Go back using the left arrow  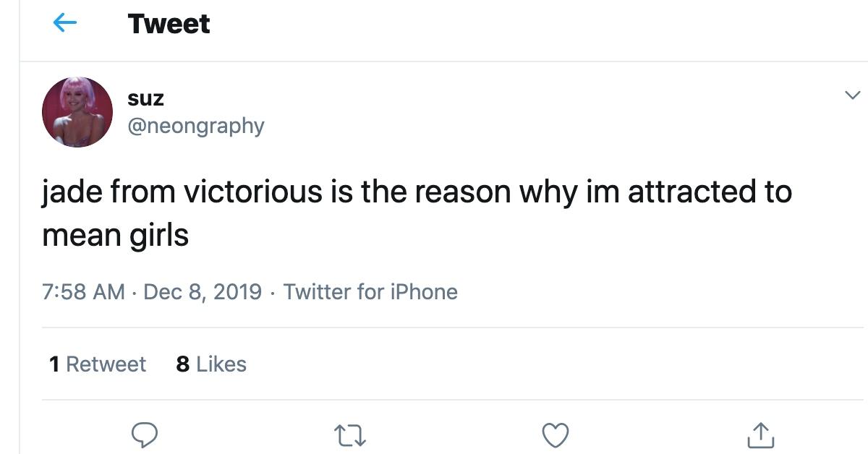[x=65, y=24]
